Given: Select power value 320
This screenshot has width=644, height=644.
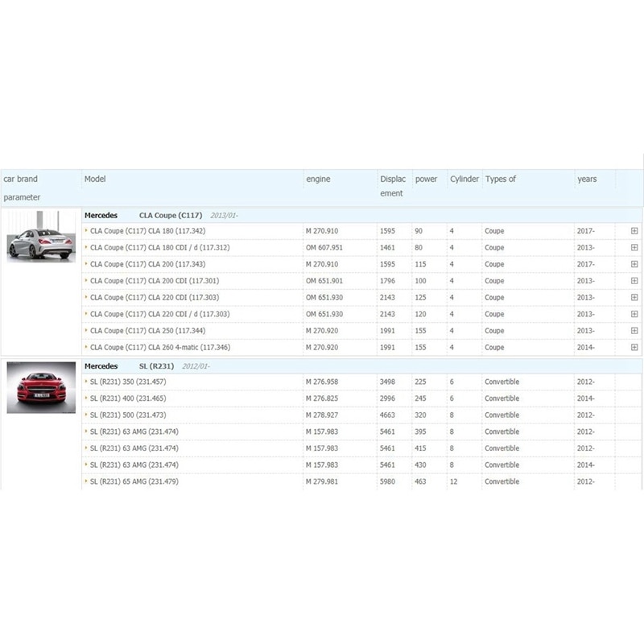Looking at the screenshot, I should [x=420, y=415].
